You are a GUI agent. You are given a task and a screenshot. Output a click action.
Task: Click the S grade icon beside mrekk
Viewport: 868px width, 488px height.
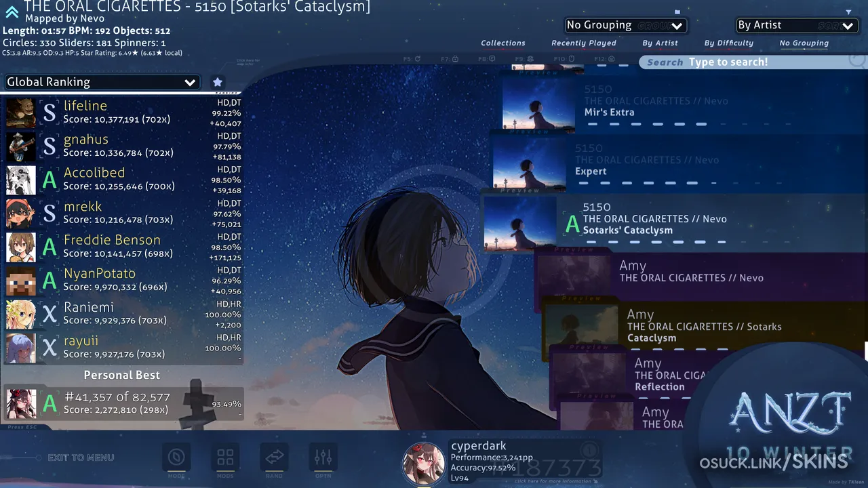[50, 213]
